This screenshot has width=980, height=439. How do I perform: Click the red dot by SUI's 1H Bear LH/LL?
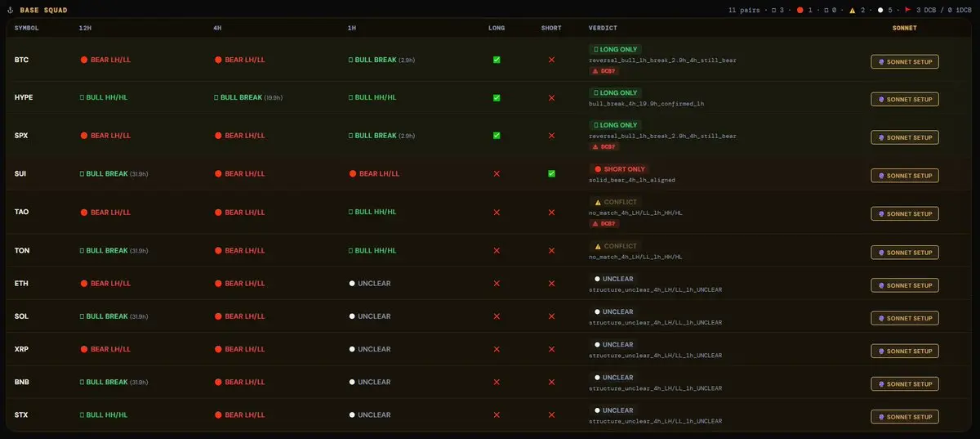(353, 173)
